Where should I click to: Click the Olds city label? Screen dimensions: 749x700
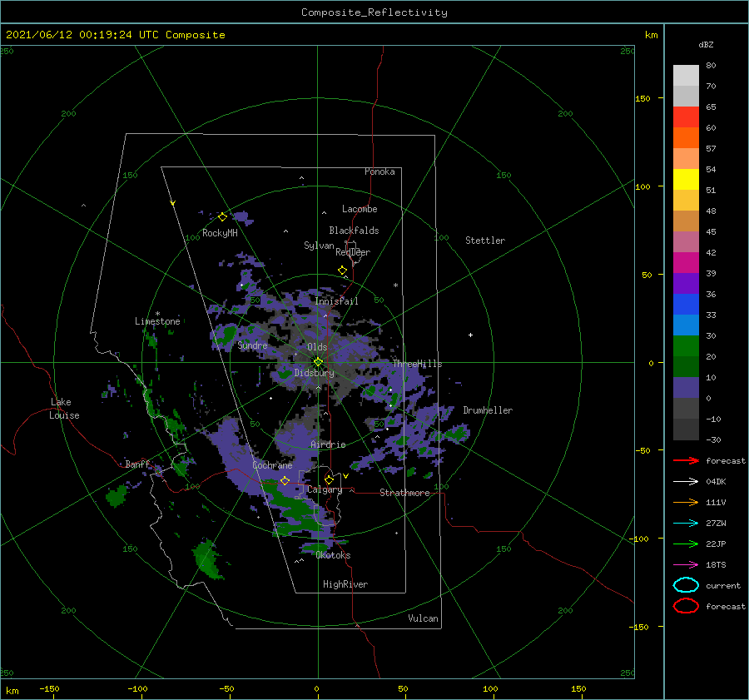(x=317, y=347)
